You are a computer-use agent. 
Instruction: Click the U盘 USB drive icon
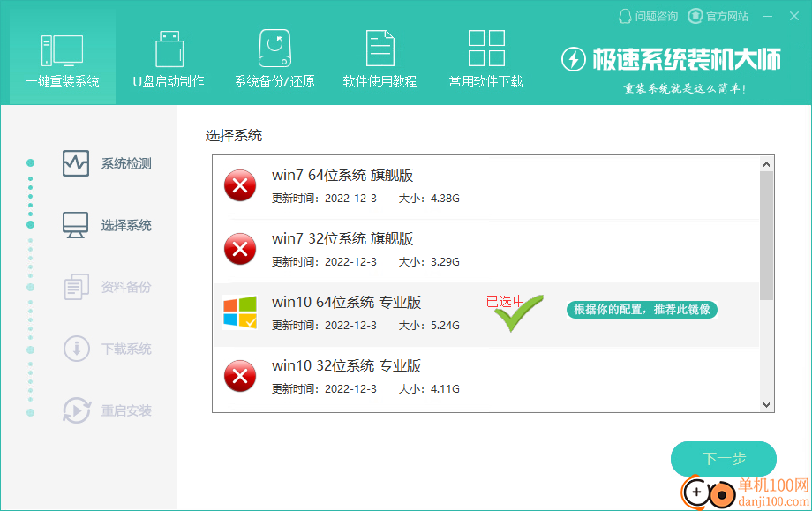pos(169,49)
